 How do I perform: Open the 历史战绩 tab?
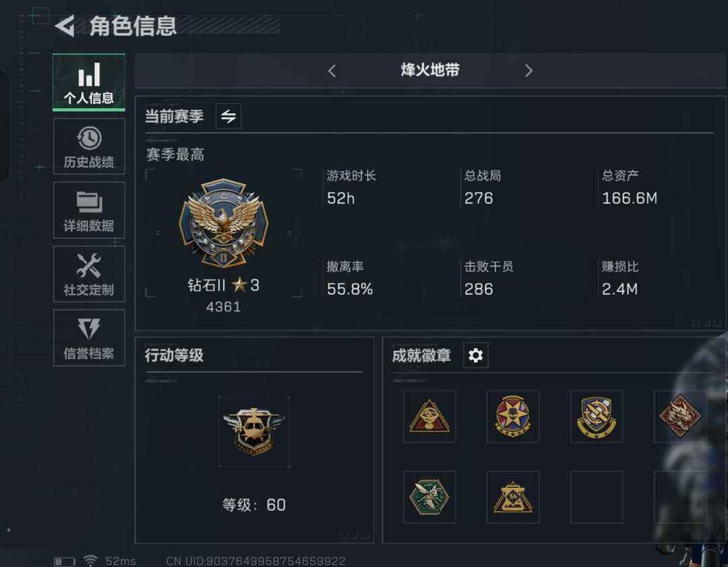[89, 146]
